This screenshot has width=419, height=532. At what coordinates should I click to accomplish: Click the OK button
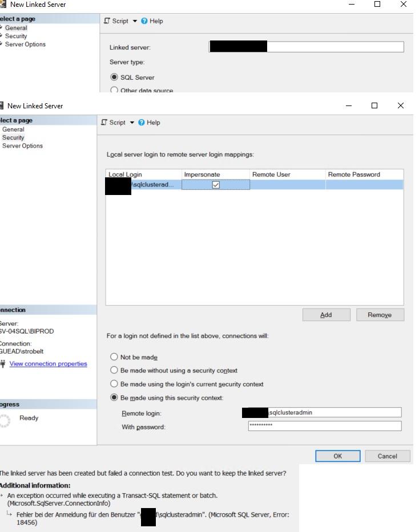pos(337,456)
